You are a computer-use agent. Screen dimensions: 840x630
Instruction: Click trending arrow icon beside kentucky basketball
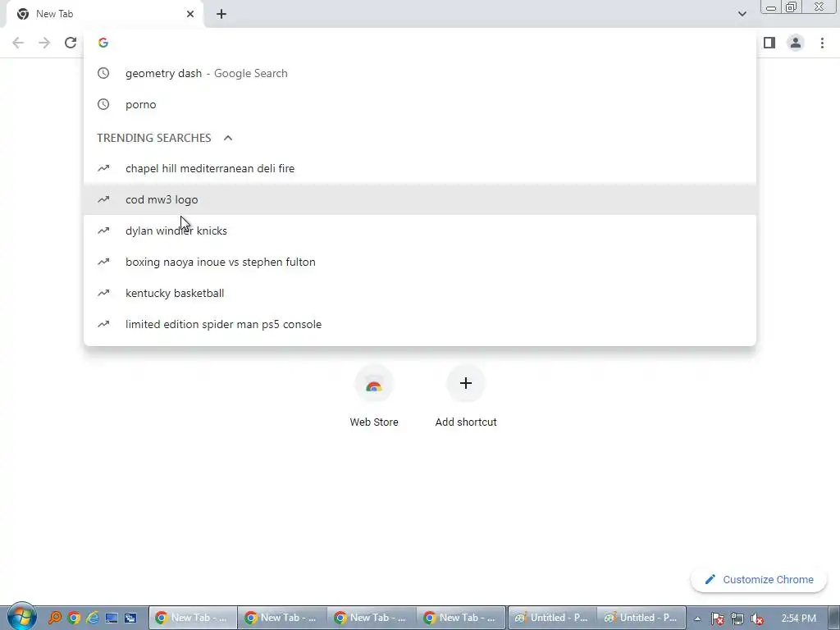pyautogui.click(x=103, y=293)
